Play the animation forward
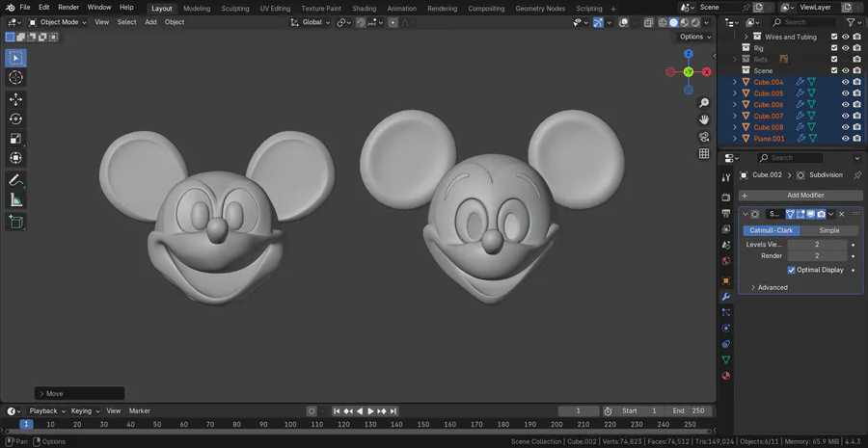Image resolution: width=868 pixels, height=448 pixels. tap(371, 411)
